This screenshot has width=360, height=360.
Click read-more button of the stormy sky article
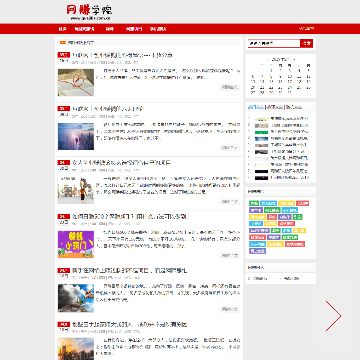click(229, 309)
